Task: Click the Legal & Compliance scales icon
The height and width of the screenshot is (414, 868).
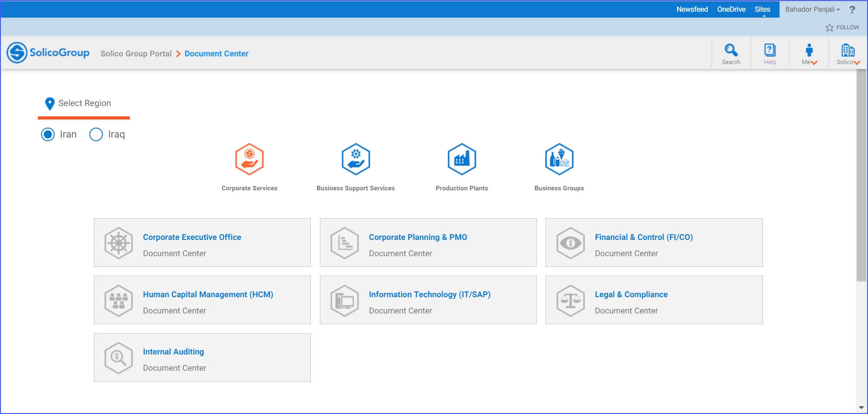Action: point(571,300)
